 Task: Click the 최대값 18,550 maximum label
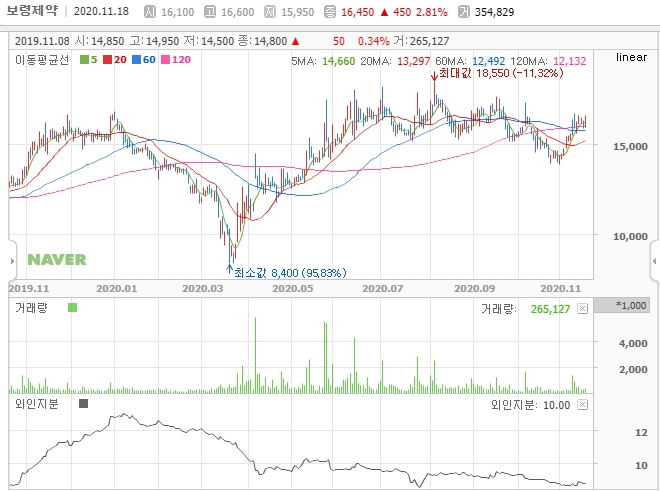(501, 73)
